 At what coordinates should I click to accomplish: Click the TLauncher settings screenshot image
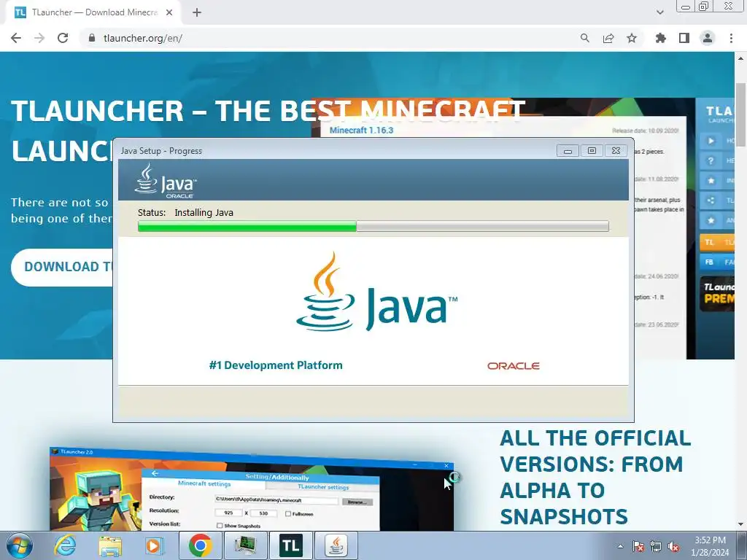click(252, 489)
